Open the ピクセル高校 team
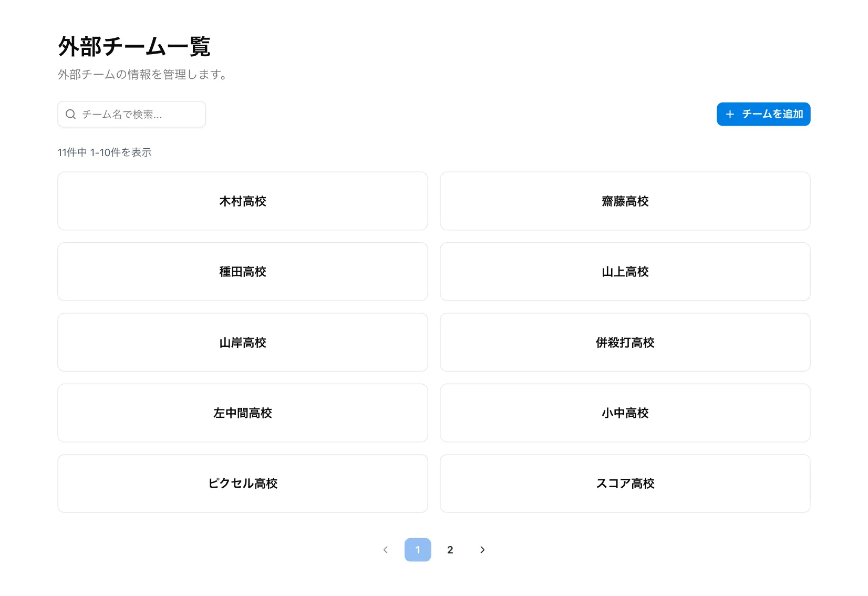The width and height of the screenshot is (868, 596). click(242, 484)
